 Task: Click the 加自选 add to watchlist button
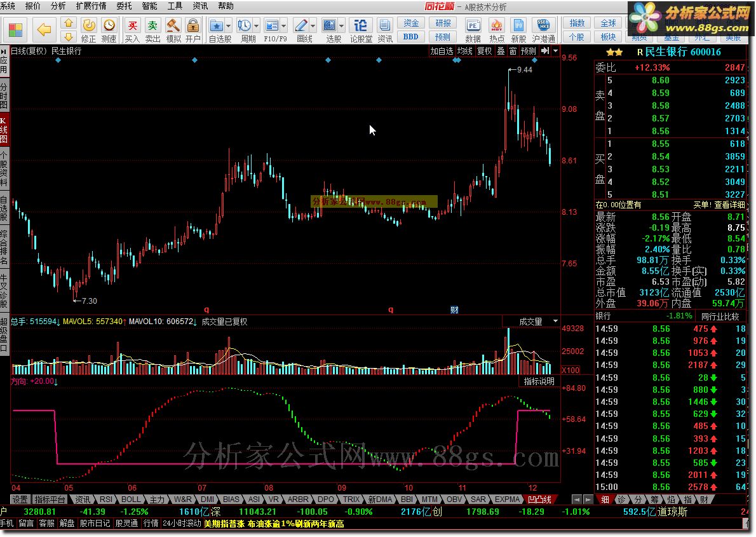442,51
